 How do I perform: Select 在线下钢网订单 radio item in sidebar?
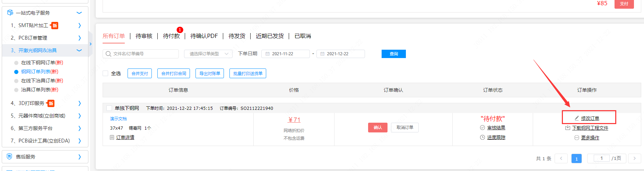tap(16, 63)
